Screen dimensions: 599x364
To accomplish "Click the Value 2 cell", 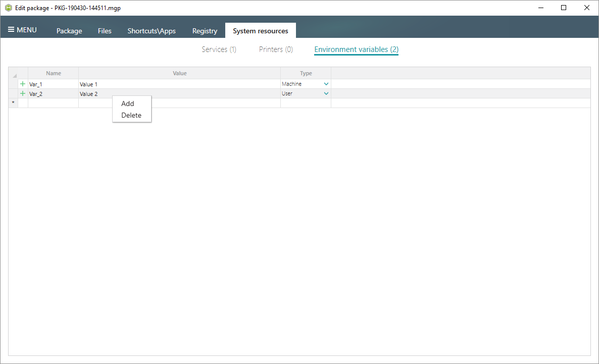I will [179, 93].
